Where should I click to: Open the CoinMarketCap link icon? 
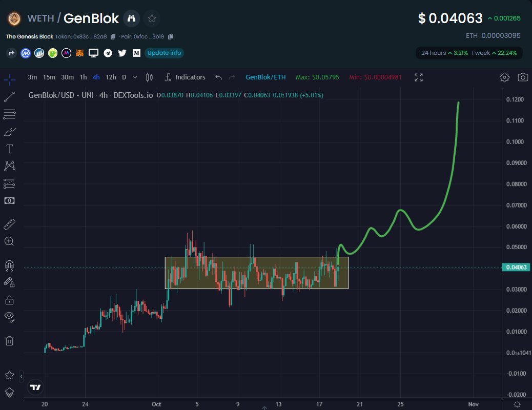pyautogui.click(x=26, y=53)
